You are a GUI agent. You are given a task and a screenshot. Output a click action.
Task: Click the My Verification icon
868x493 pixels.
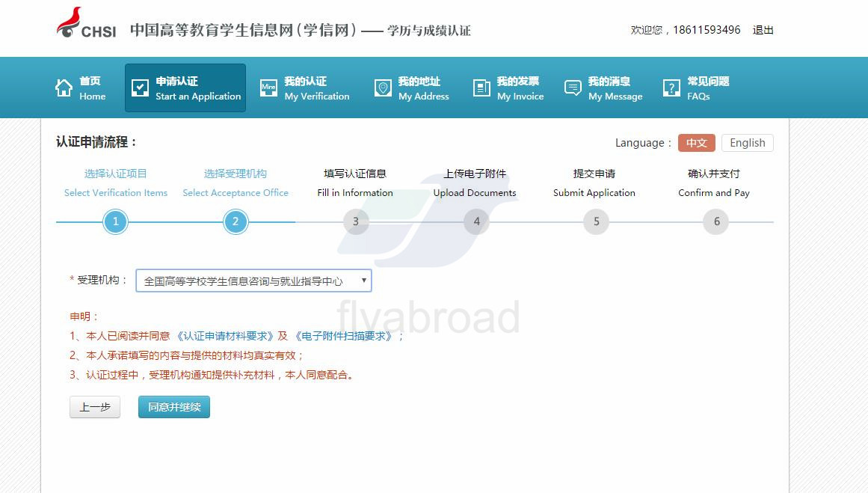[x=268, y=88]
